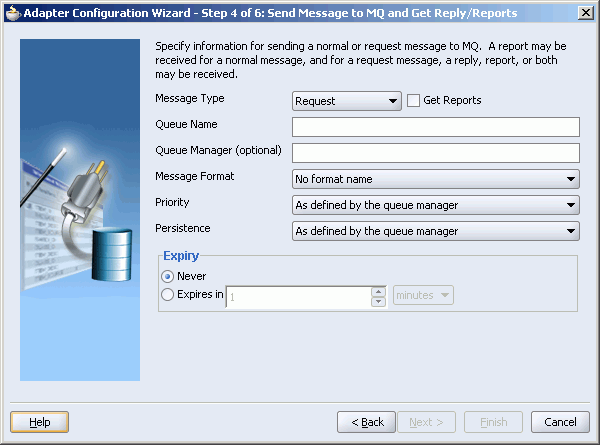Cancel the wizard

pos(560,422)
